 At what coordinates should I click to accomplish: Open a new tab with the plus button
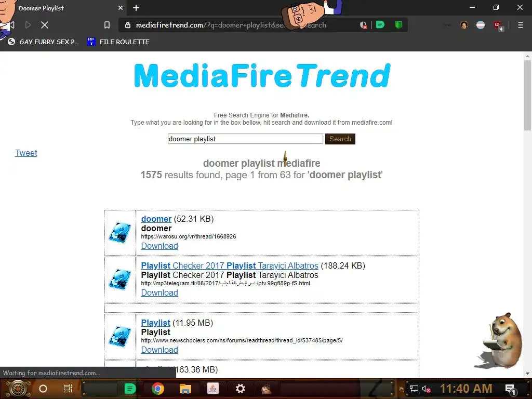tap(136, 8)
